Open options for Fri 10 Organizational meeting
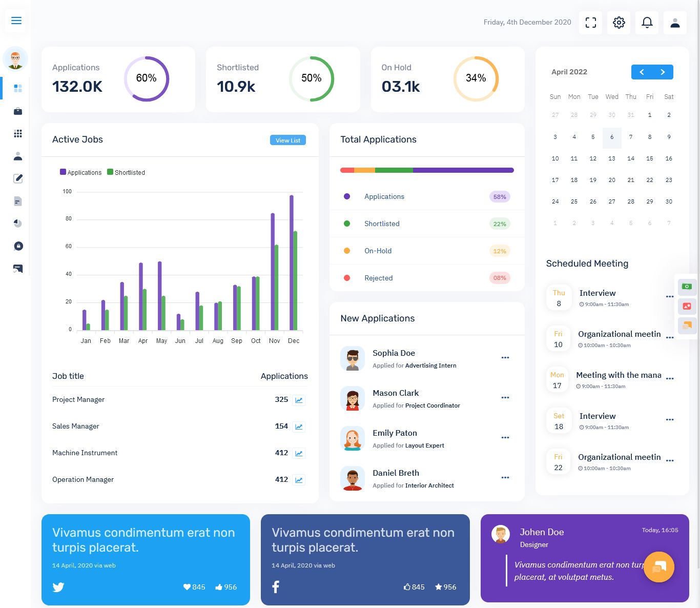 tap(670, 338)
